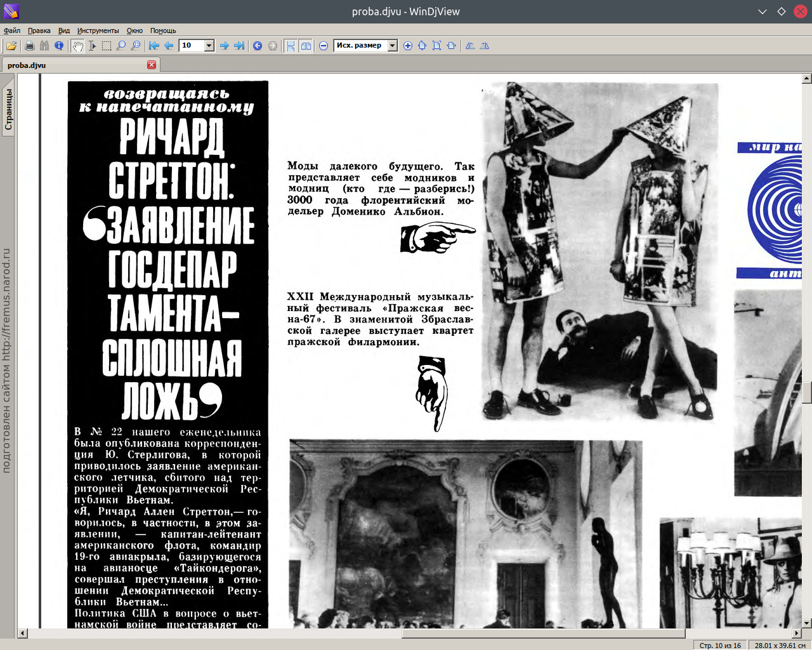Click the WinDjView app icon in title bar
The image size is (812, 650).
(11, 11)
